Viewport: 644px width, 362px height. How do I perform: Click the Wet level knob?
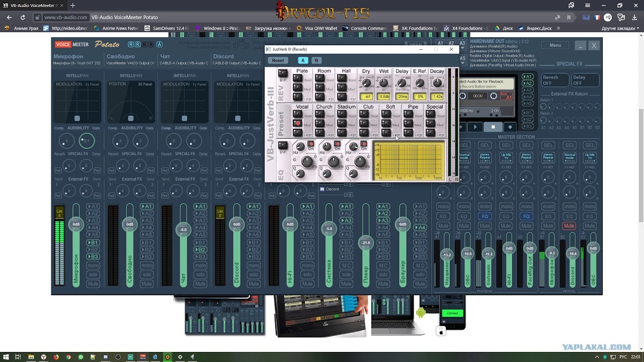tap(384, 83)
